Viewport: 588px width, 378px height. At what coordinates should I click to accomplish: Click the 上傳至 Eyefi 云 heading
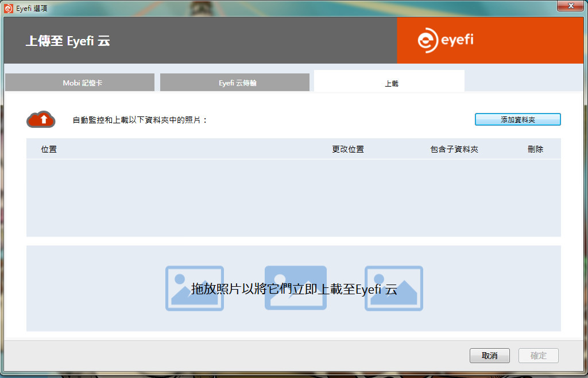coord(68,41)
